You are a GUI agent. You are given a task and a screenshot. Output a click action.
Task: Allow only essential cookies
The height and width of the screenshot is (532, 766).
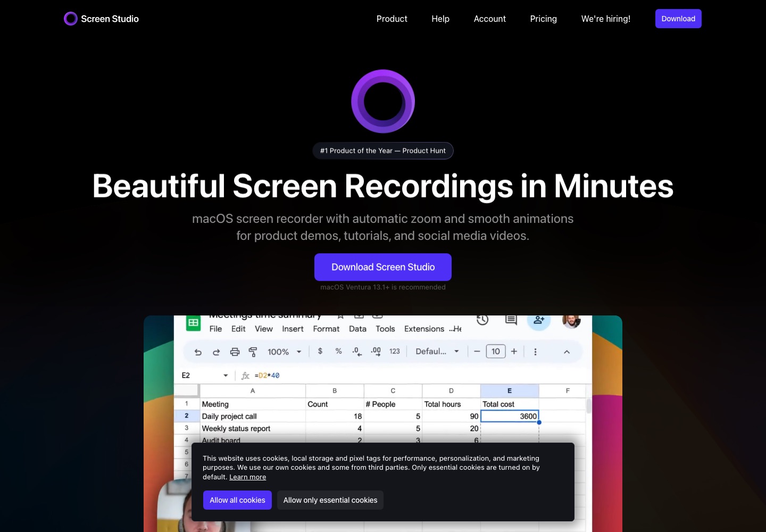click(x=330, y=500)
